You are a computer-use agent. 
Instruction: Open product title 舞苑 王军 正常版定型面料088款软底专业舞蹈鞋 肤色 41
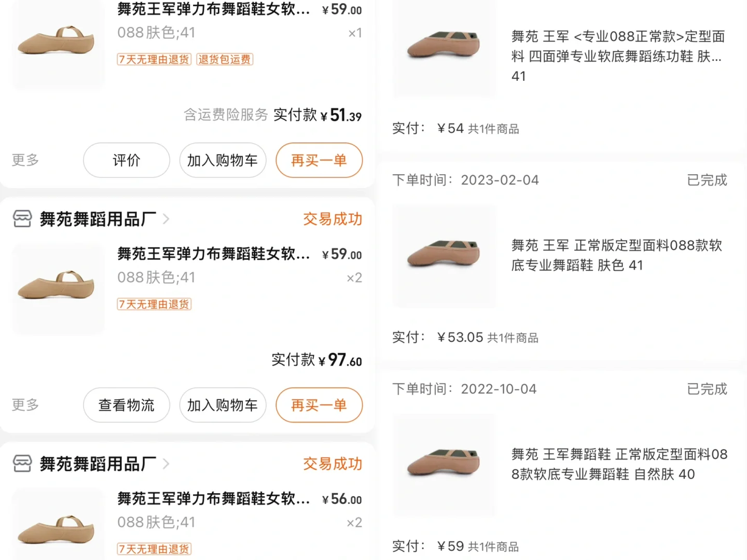617,255
